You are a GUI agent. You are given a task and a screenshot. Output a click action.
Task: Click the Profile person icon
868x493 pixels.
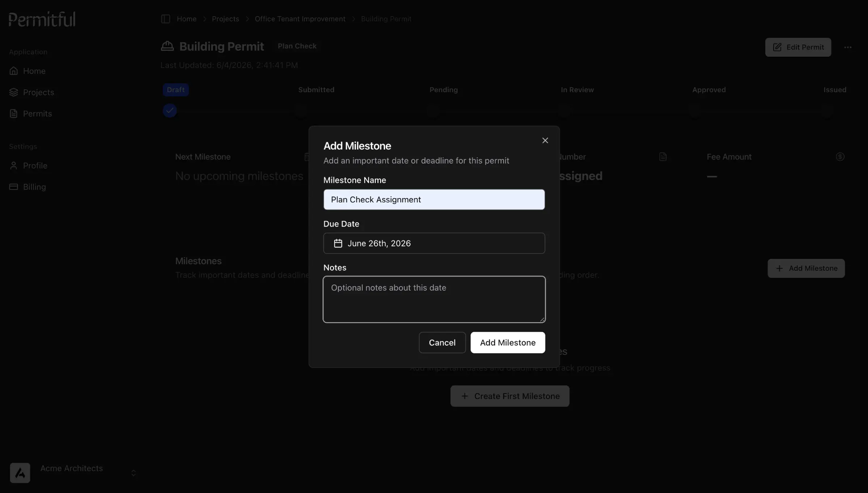14,166
